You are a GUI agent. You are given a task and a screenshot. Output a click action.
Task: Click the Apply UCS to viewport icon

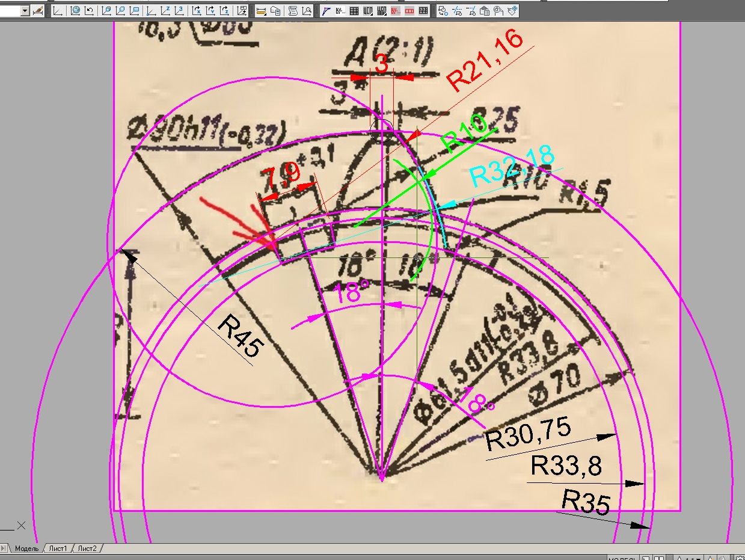point(242,11)
